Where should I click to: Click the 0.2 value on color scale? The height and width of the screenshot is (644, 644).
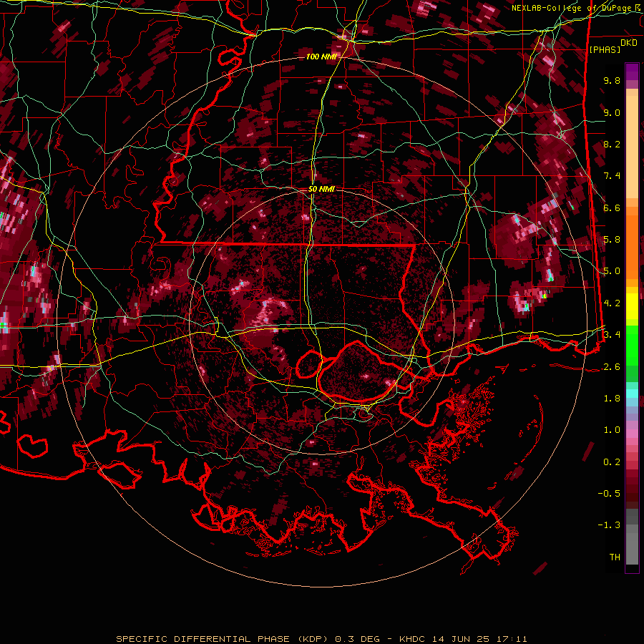(612, 462)
